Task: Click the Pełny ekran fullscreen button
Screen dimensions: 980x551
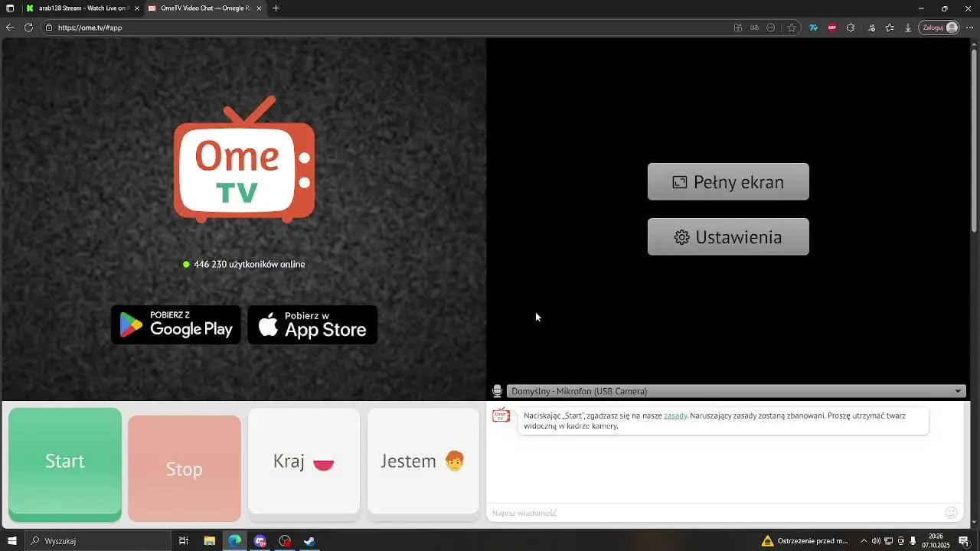Action: (x=728, y=181)
